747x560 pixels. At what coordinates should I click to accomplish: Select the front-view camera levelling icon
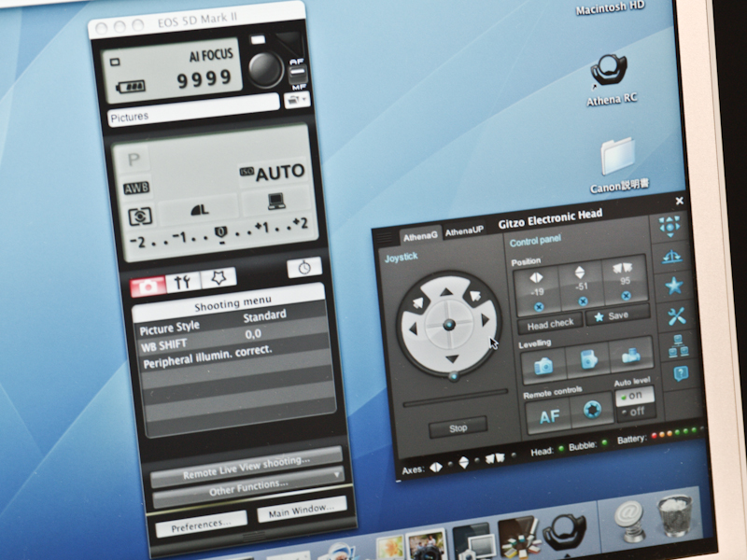pyautogui.click(x=543, y=366)
